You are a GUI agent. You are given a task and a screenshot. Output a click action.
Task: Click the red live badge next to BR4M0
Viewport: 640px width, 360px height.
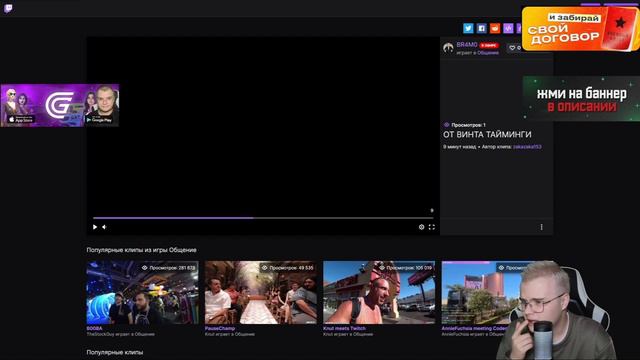point(489,45)
